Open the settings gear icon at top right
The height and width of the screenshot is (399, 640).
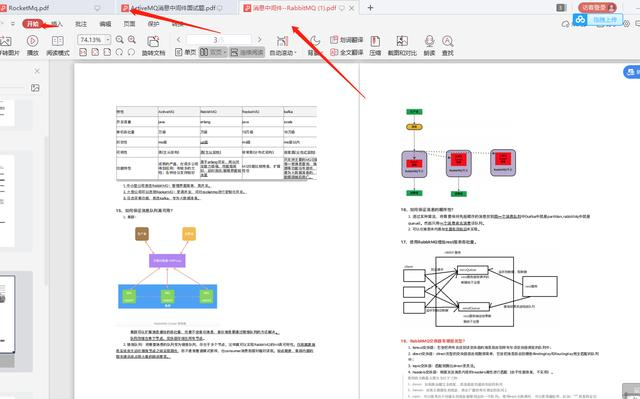pyautogui.click(x=627, y=24)
